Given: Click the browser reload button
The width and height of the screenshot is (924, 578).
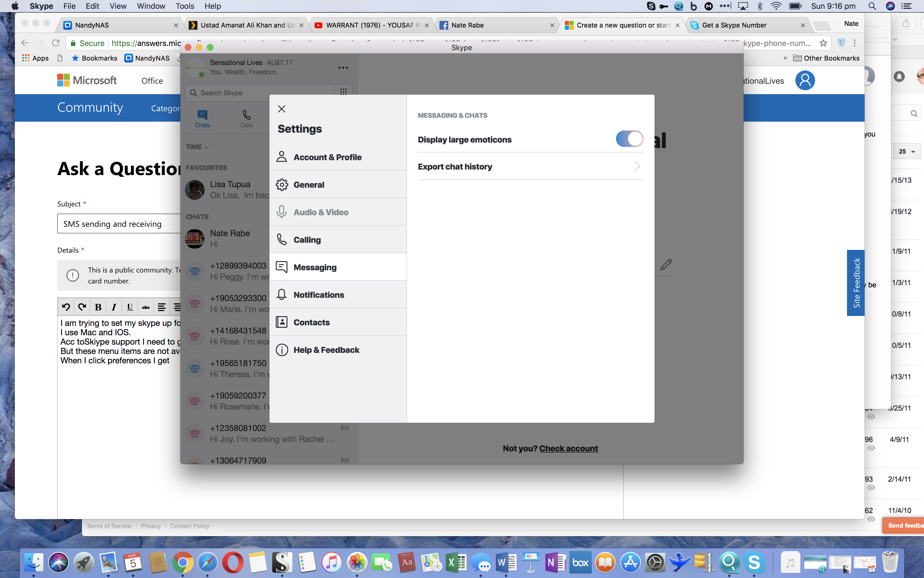Looking at the screenshot, I should point(55,43).
